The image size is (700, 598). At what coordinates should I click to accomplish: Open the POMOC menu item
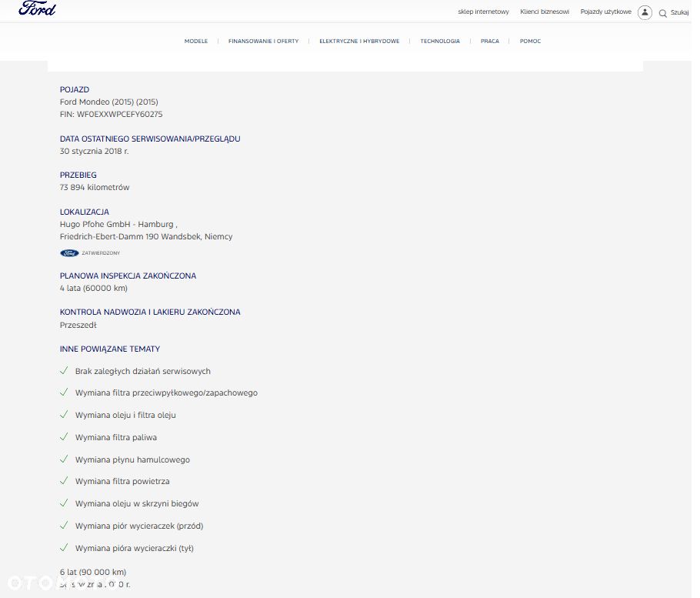tap(530, 41)
